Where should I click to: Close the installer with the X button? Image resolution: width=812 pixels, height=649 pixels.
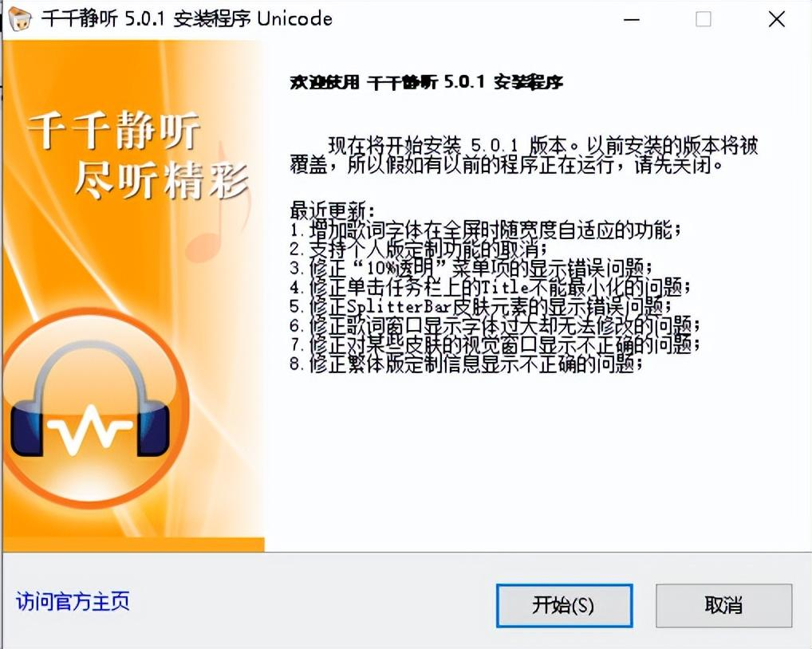(776, 20)
